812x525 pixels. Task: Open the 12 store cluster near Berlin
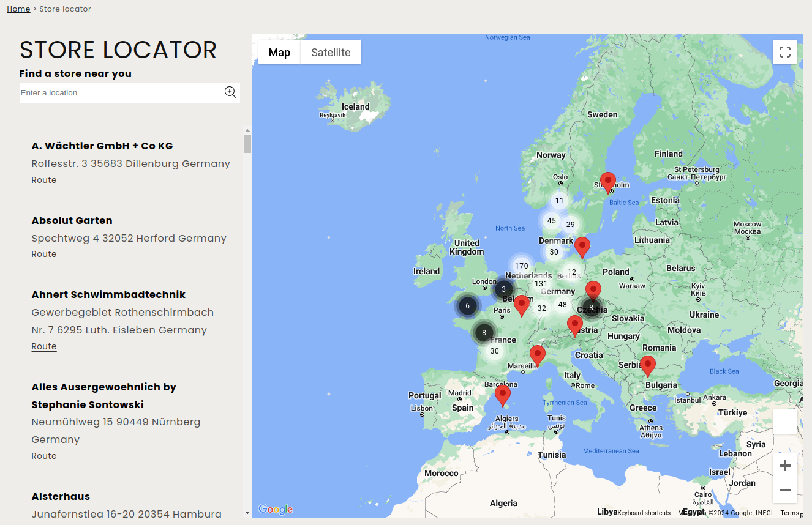pyautogui.click(x=572, y=273)
